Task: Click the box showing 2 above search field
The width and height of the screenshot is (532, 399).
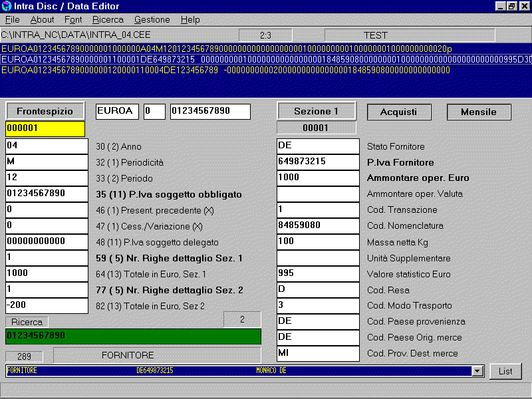Action: click(x=242, y=319)
